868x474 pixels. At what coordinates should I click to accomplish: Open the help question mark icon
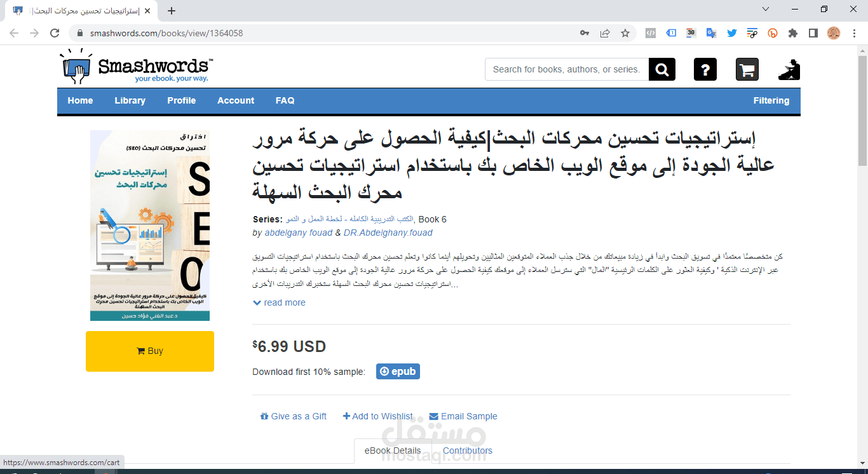pyautogui.click(x=705, y=69)
